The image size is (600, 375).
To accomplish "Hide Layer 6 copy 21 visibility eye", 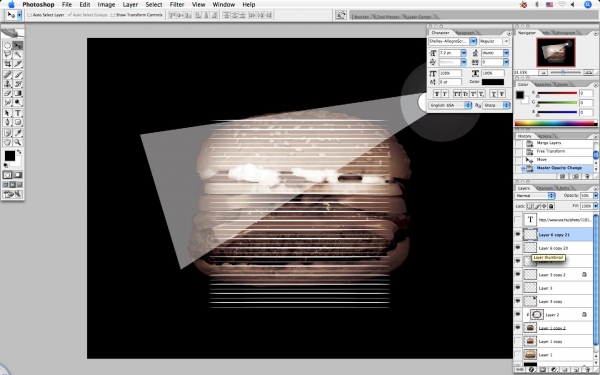I will coord(518,235).
